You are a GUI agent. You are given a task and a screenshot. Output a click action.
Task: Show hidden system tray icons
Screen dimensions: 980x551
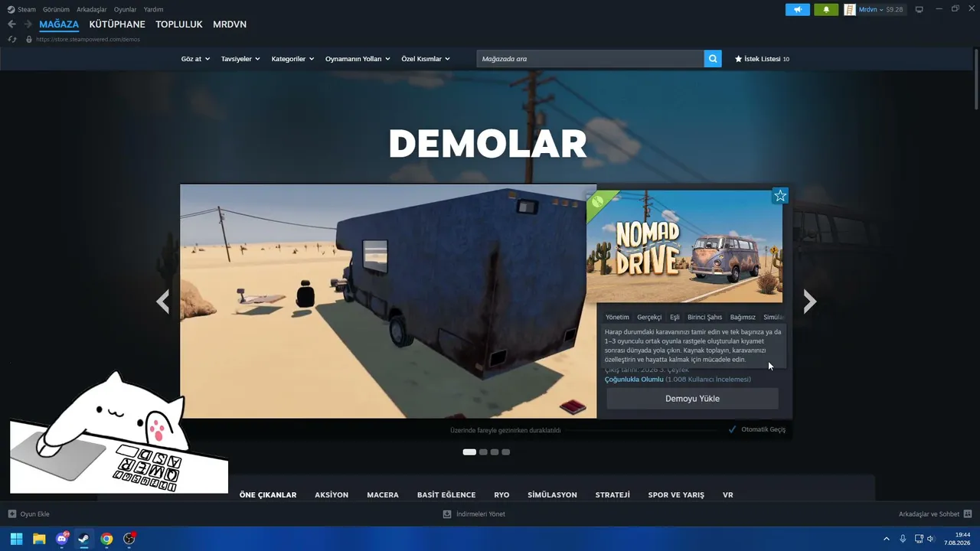(887, 539)
